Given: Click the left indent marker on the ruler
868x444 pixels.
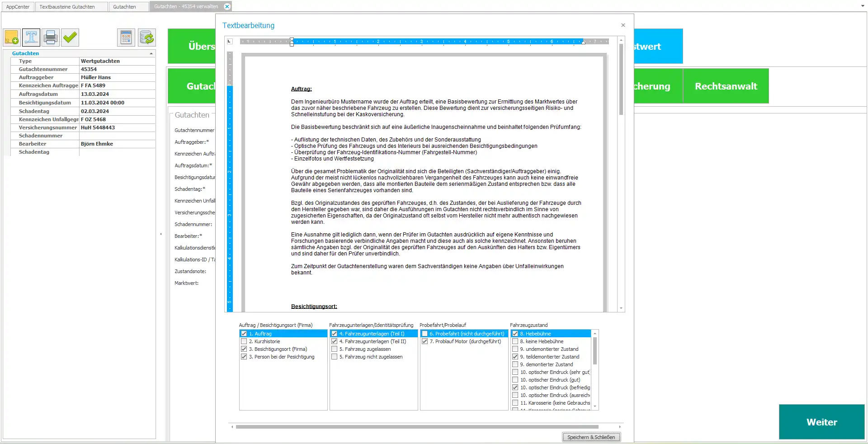Looking at the screenshot, I should coord(292,42).
